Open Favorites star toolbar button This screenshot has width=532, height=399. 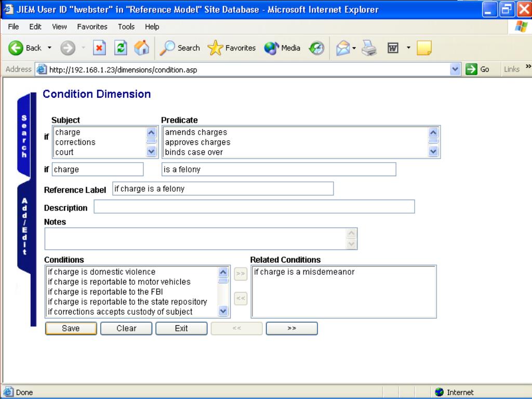coord(231,48)
